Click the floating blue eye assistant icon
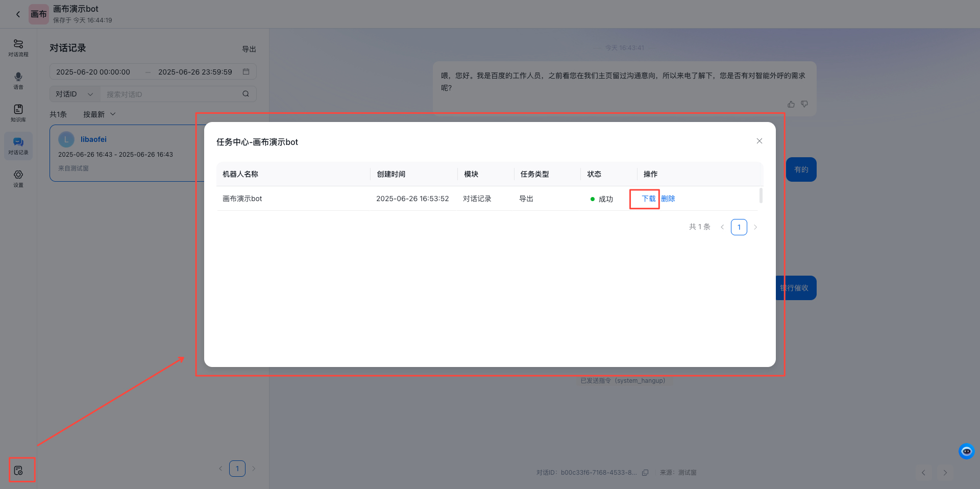The width and height of the screenshot is (980, 489). pyautogui.click(x=966, y=451)
